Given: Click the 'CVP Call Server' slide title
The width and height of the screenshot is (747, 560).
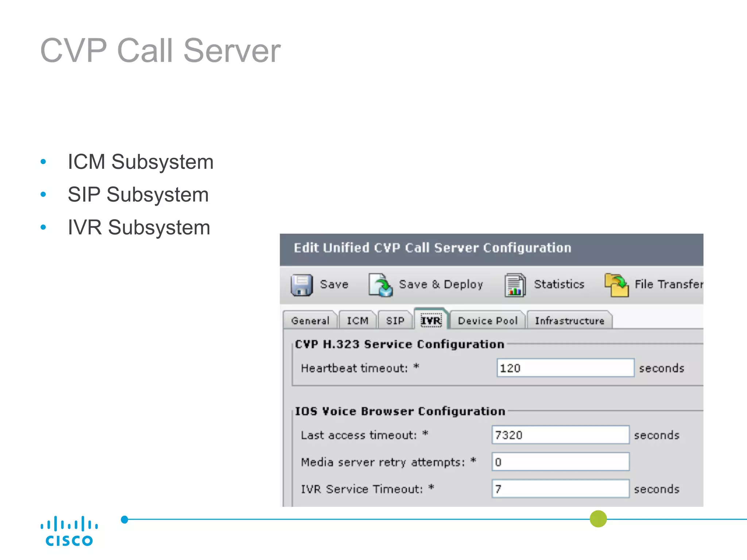Looking at the screenshot, I should tap(160, 50).
